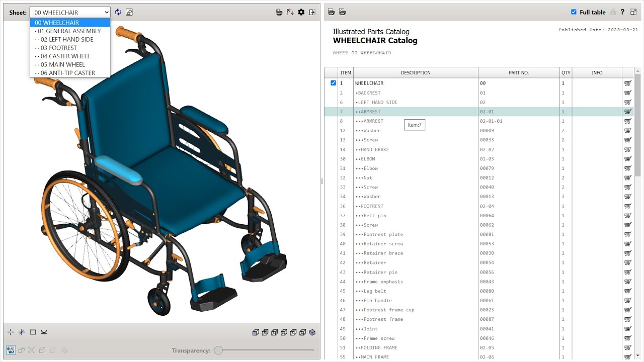Click cart icon for Footrest plate row

pos(628,234)
